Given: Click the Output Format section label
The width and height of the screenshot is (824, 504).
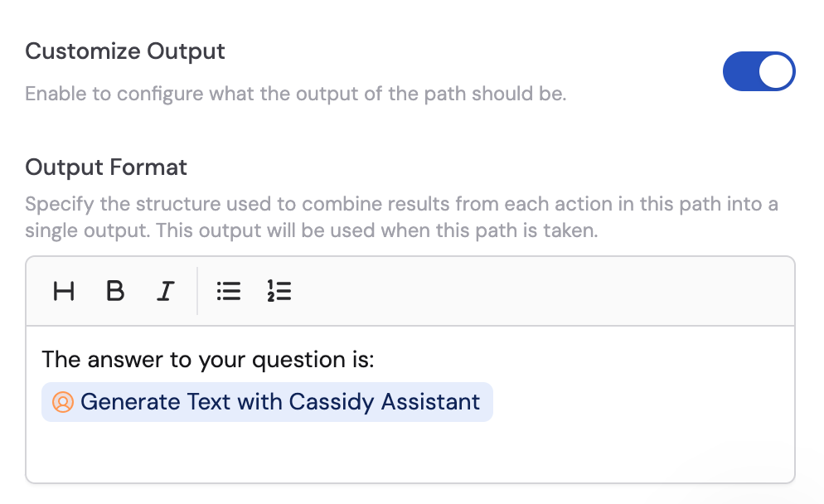Looking at the screenshot, I should coord(105,167).
